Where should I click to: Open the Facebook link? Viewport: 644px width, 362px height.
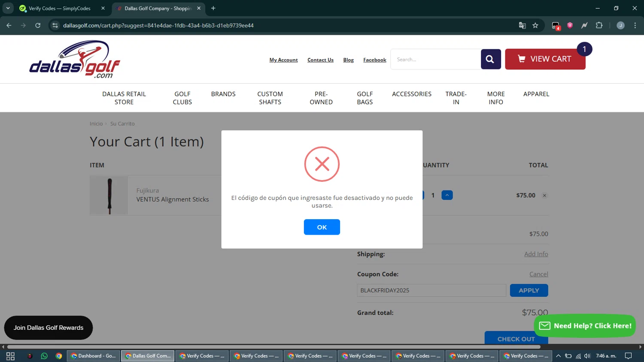pos(375,60)
